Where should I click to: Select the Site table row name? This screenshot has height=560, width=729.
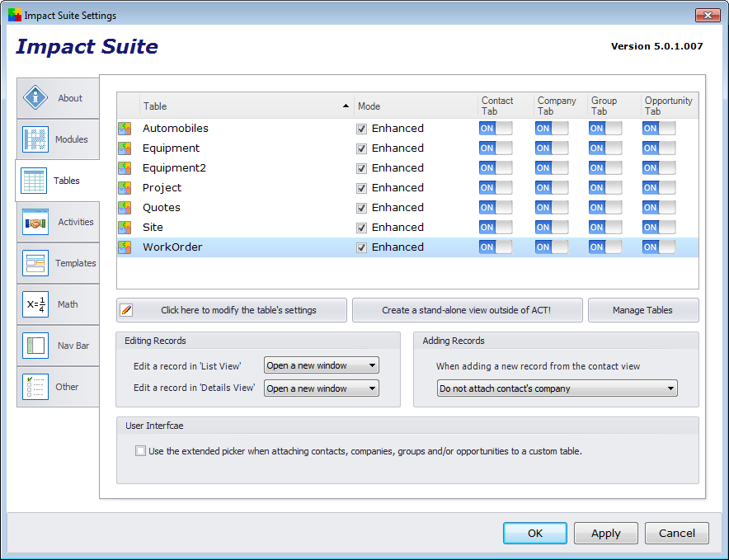(x=153, y=228)
